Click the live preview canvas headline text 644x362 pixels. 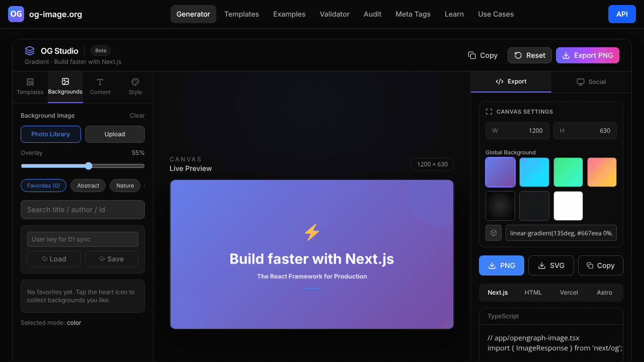[312, 259]
